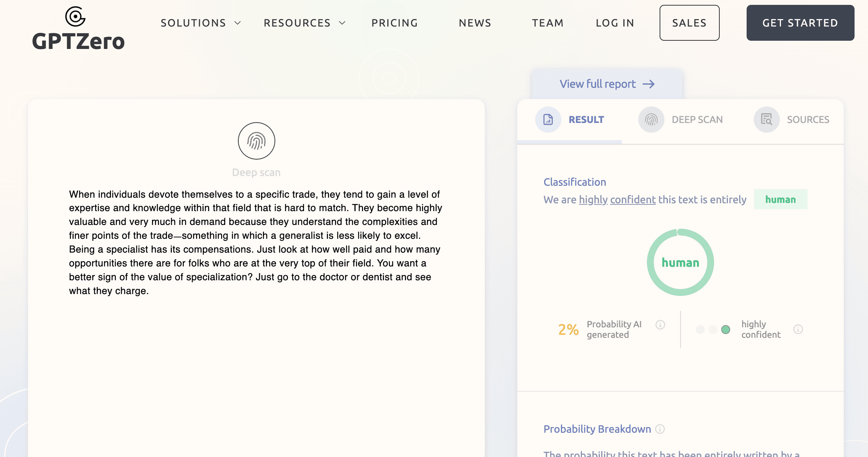Switch to the DEEP SCAN tab
The height and width of the screenshot is (457, 868).
coord(697,120)
